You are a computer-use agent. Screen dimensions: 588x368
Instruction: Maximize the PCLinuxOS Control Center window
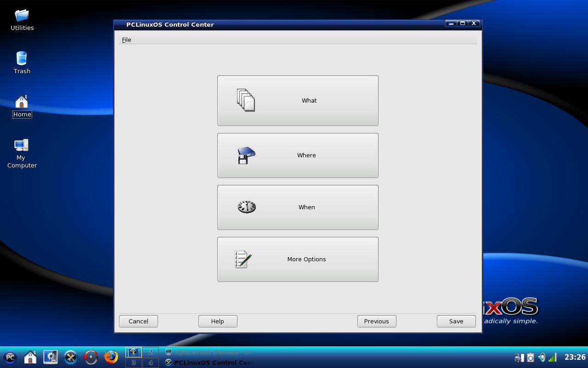[x=463, y=23]
